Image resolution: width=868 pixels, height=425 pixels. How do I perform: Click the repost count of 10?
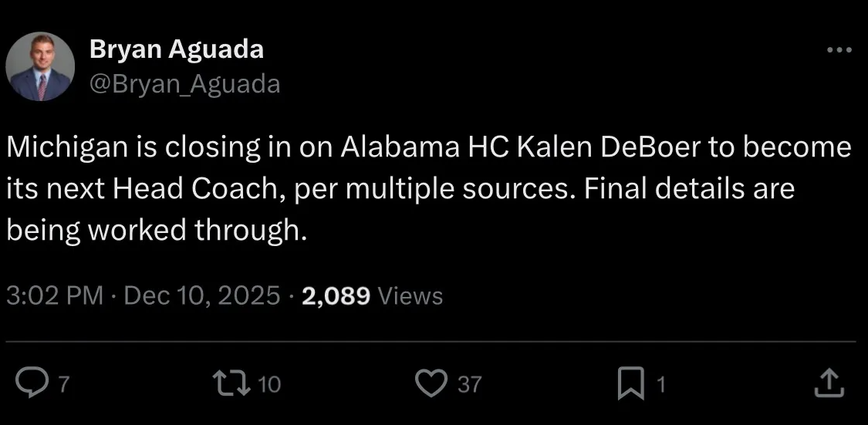(x=269, y=384)
